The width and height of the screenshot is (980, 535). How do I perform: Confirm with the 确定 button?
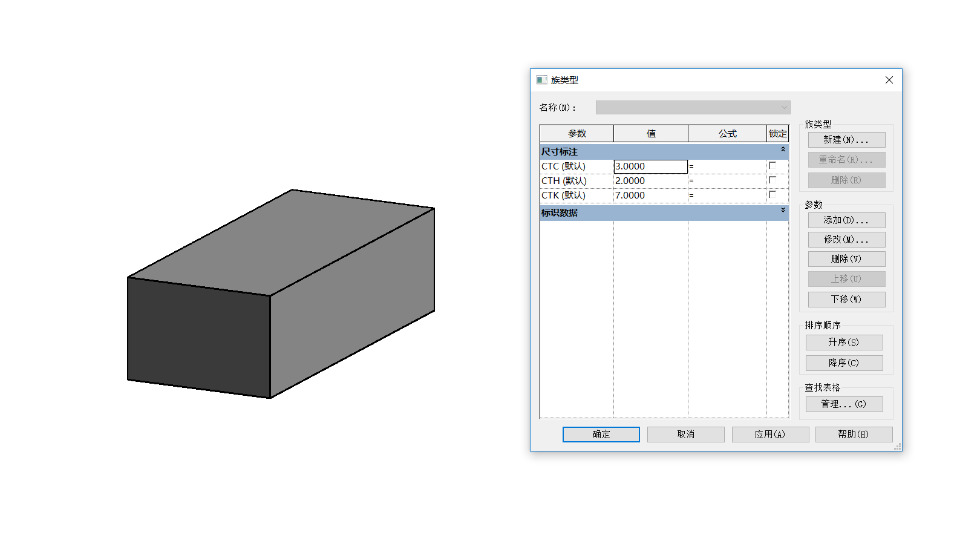click(x=601, y=435)
